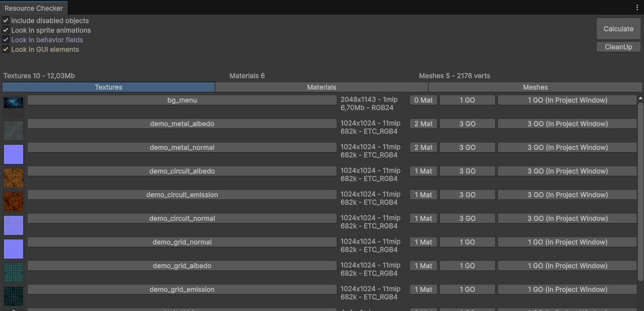Switch to the Materials tab
Viewport: 644px width, 311px height.
321,87
